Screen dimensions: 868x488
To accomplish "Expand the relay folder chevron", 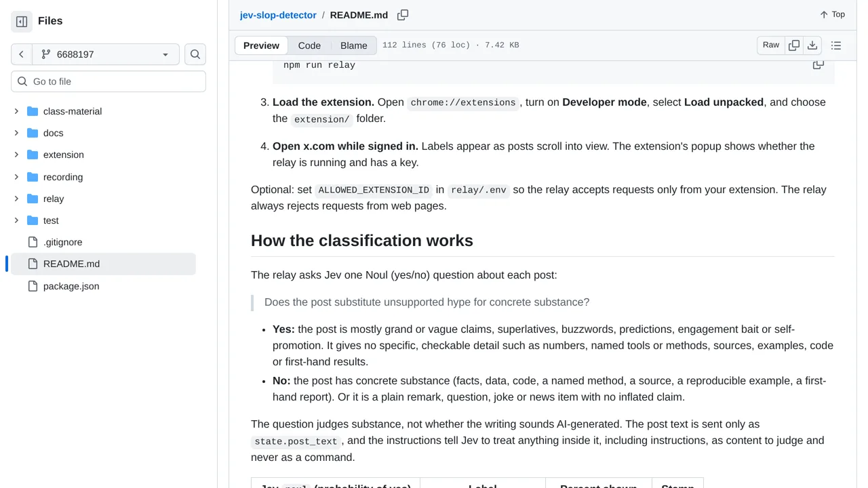I will pos(16,199).
